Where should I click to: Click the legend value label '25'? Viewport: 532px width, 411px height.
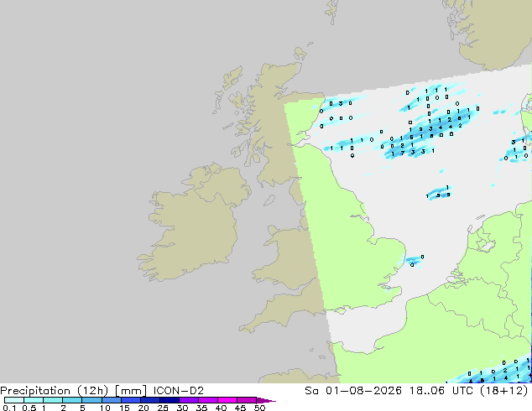[x=163, y=408]
